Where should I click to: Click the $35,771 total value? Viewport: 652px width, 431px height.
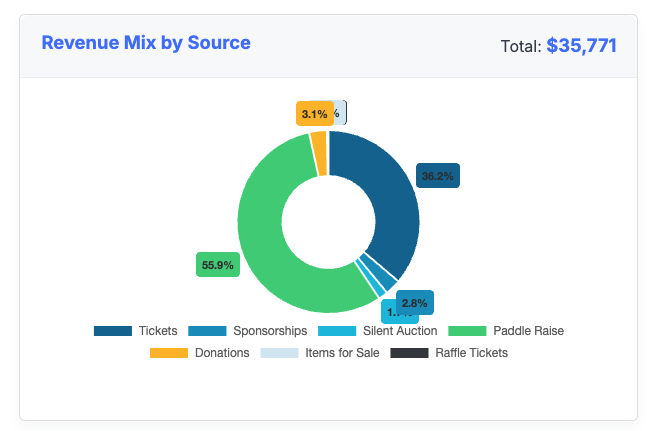[x=581, y=46]
